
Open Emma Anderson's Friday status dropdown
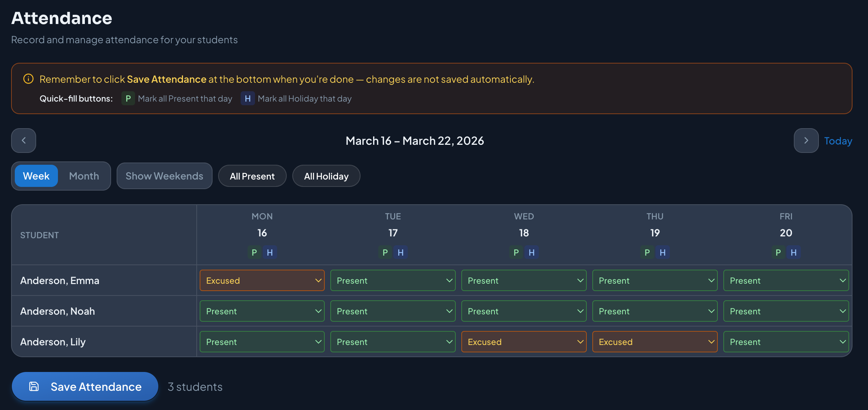(x=786, y=280)
